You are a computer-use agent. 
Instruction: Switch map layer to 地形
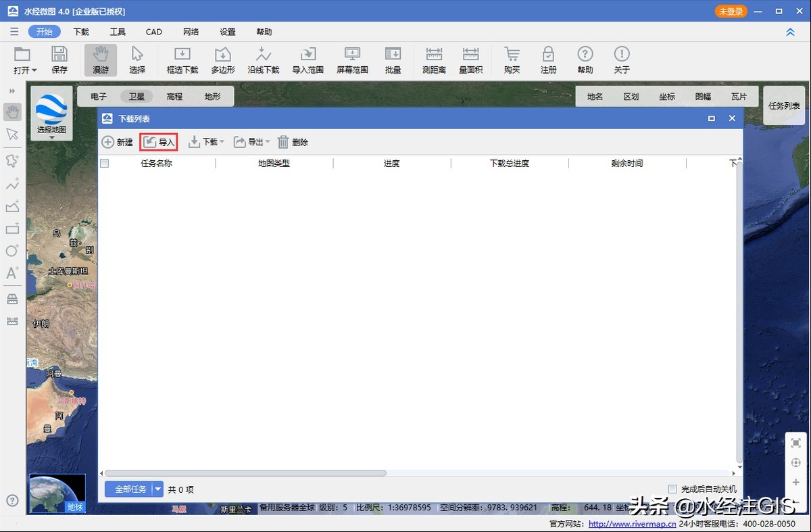[x=212, y=97]
